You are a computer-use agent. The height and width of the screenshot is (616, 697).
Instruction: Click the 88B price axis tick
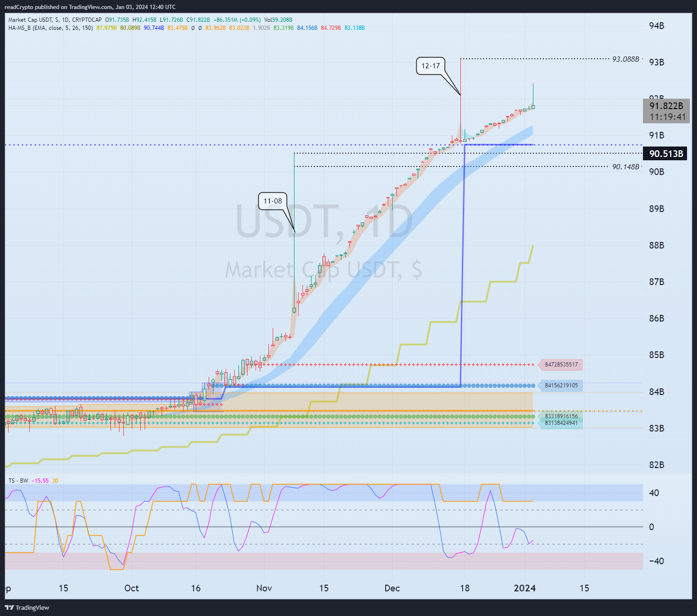656,245
